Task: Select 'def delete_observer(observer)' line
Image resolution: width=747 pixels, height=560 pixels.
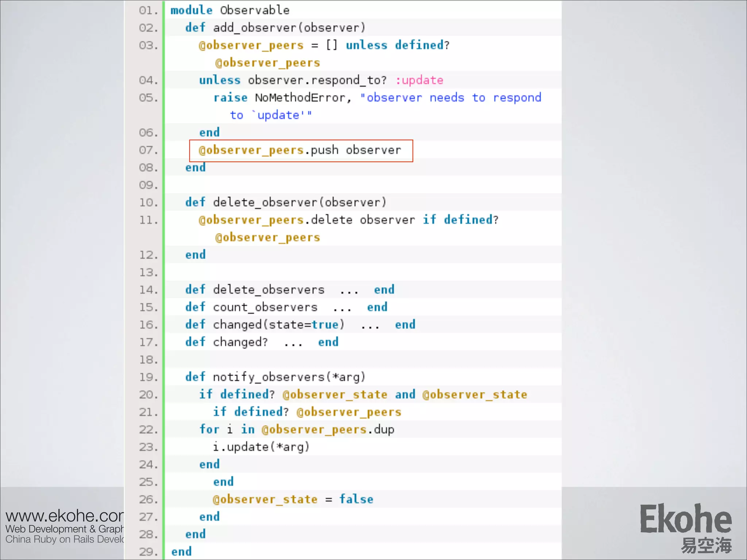Action: (286, 202)
